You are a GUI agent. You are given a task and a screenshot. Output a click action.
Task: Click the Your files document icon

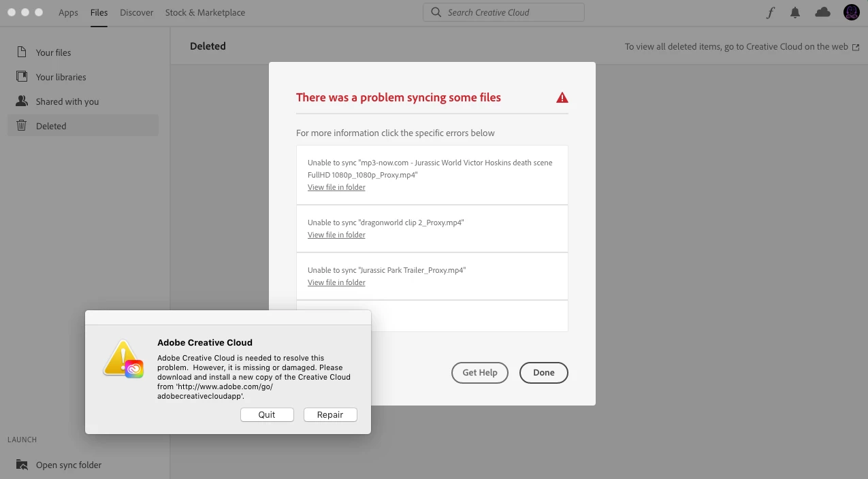pyautogui.click(x=22, y=52)
